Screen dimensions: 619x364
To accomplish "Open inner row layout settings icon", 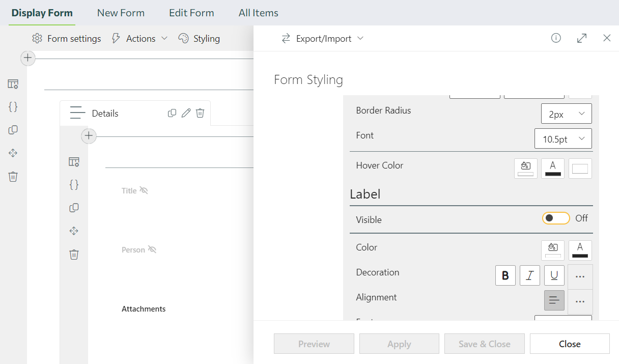I will [74, 162].
